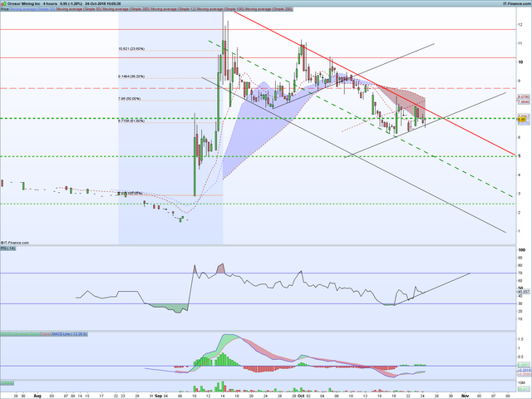
Task: Click the 10M value on the volume axis
Action: (521, 382)
